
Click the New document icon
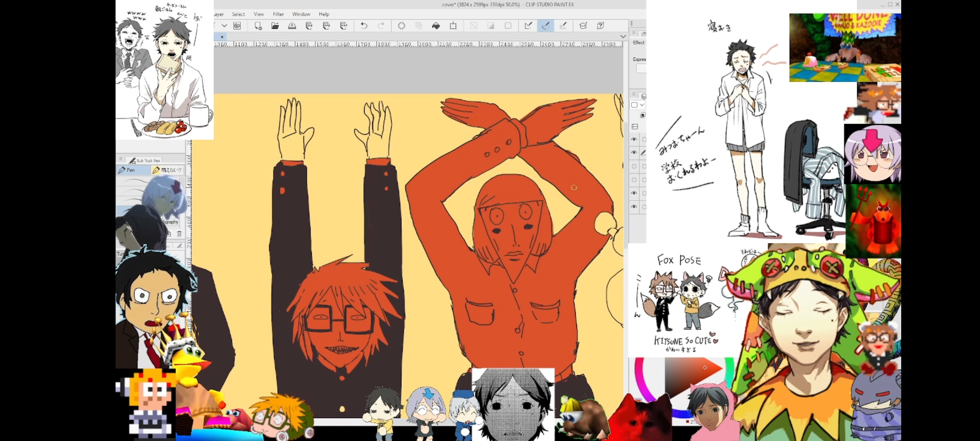[x=258, y=26]
